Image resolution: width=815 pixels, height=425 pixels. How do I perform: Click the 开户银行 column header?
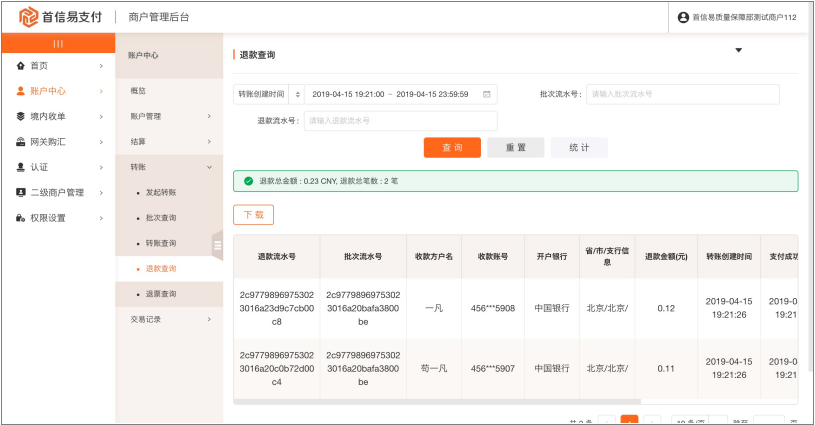click(x=551, y=256)
